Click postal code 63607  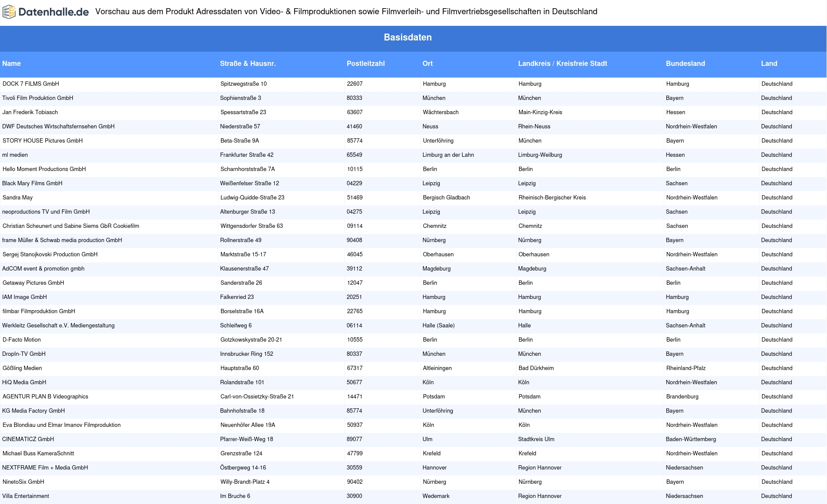355,112
